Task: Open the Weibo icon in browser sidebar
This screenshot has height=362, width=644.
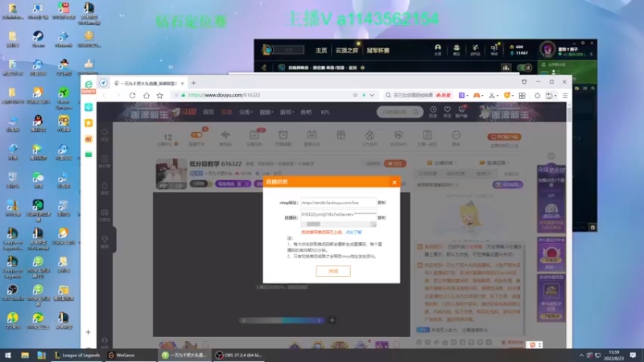Action: (89, 138)
